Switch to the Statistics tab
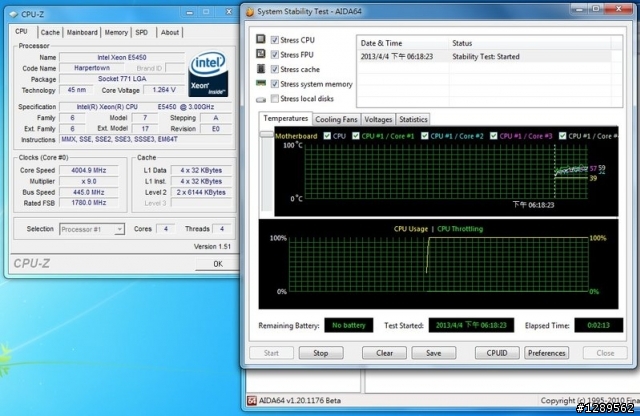This screenshot has width=640, height=416. coord(413,119)
